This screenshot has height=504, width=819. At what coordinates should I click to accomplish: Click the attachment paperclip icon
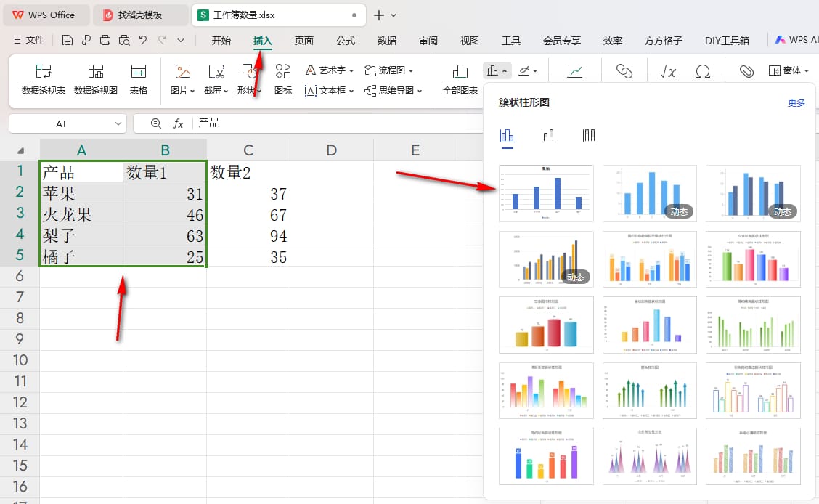click(746, 70)
